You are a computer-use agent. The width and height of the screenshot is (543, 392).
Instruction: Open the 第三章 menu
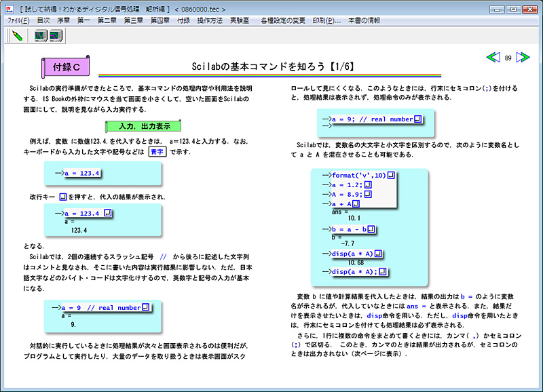[133, 20]
